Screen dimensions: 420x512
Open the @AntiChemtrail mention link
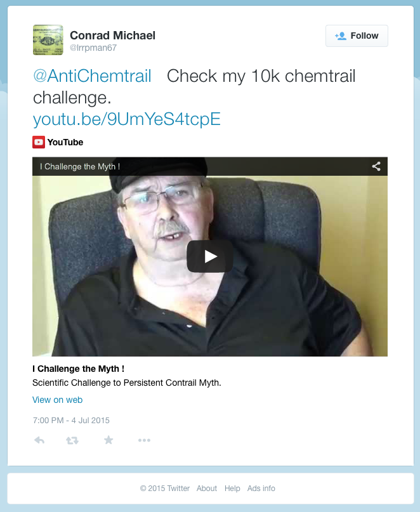(92, 75)
